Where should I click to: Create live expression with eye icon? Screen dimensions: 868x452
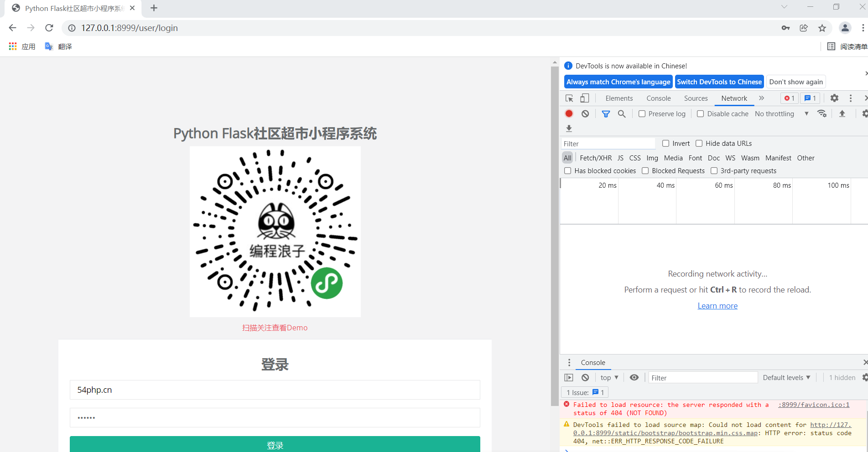click(634, 377)
